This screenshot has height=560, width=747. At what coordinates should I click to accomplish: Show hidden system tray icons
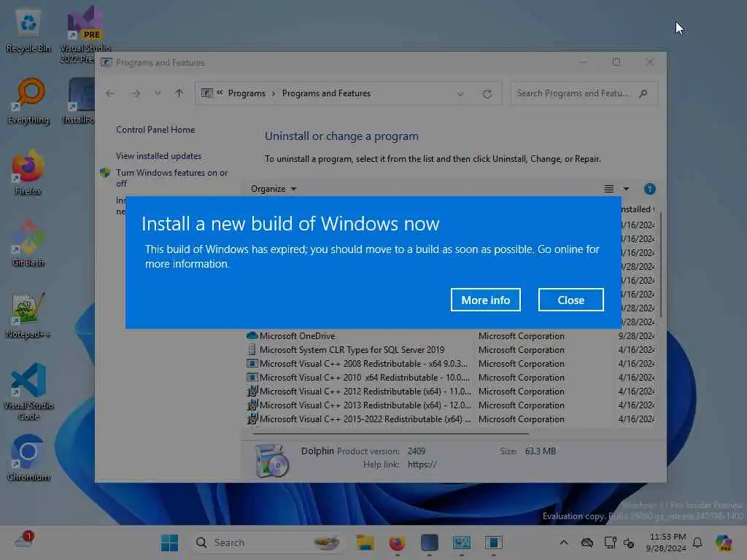[x=564, y=542]
